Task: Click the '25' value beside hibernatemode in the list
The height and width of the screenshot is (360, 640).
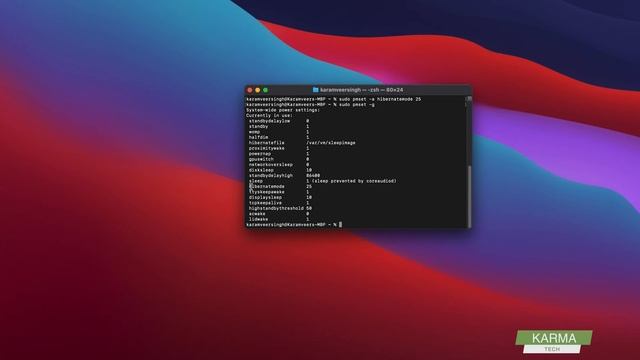Action: (309, 187)
